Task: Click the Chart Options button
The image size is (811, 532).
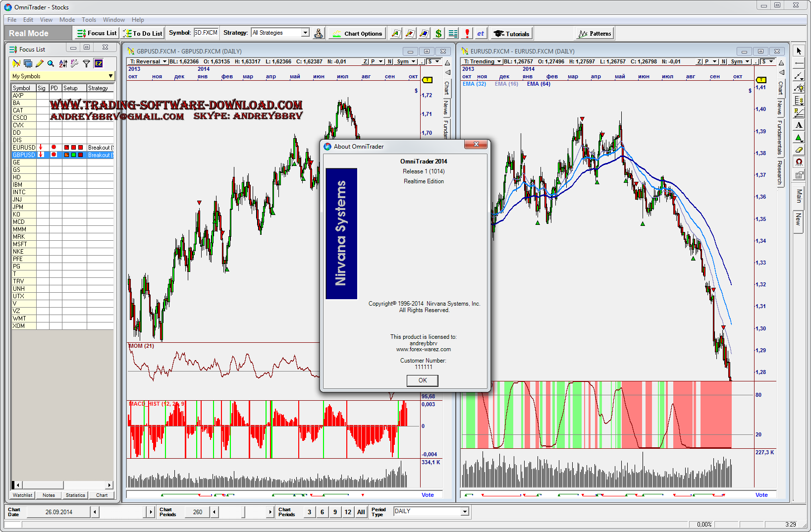Action: click(357, 34)
